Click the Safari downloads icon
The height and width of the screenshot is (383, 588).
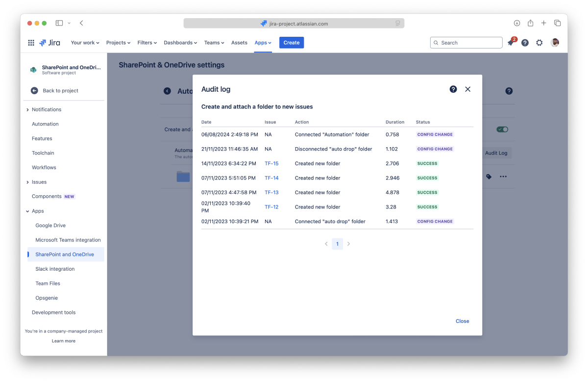516,23
